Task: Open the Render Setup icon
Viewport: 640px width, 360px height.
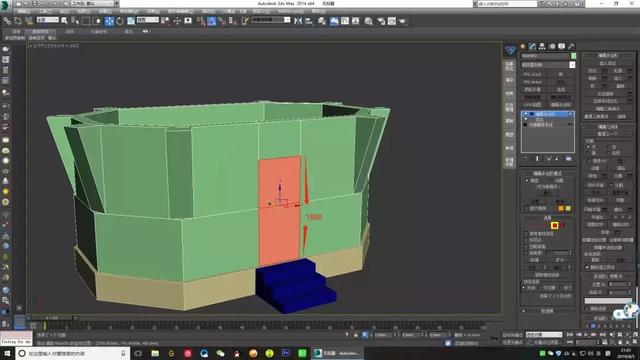Action: click(381, 21)
